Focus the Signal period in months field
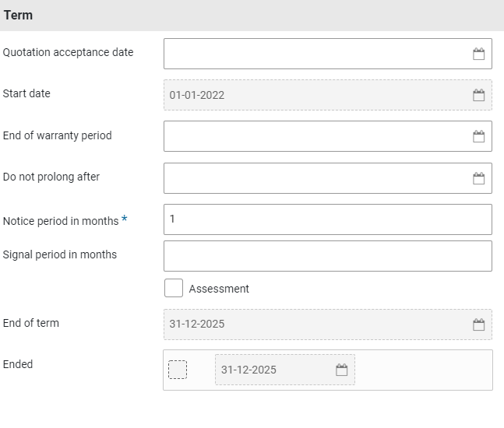Screen dimensions: 504x428 (327, 256)
